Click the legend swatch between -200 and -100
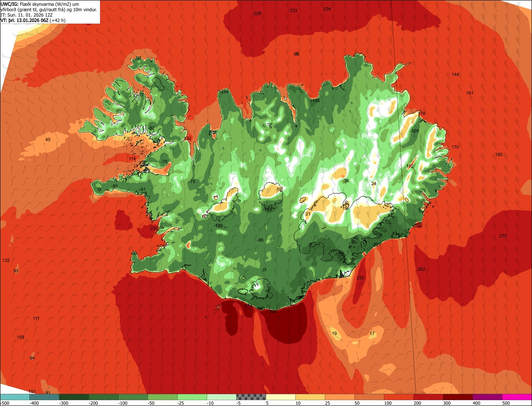532x406 pixels. point(103,397)
